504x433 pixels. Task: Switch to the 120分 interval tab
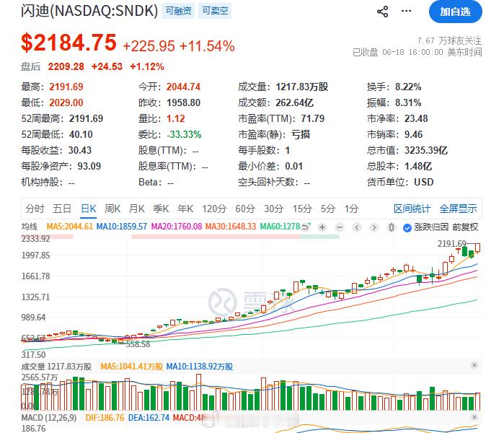pos(214,209)
